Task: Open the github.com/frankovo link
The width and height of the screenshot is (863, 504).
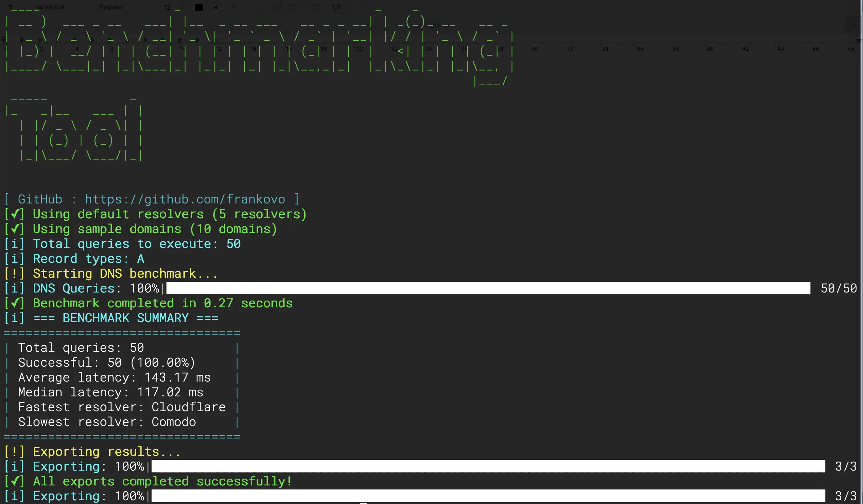Action: (185, 199)
